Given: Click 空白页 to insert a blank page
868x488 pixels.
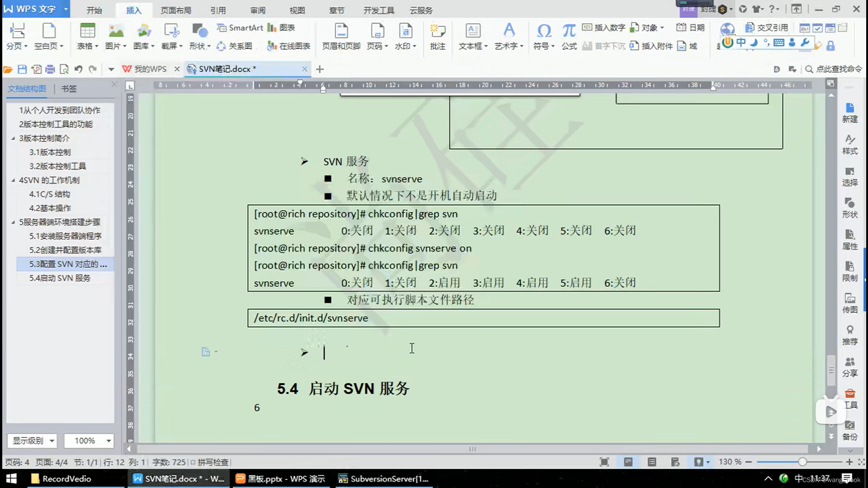Looking at the screenshot, I should (48, 36).
